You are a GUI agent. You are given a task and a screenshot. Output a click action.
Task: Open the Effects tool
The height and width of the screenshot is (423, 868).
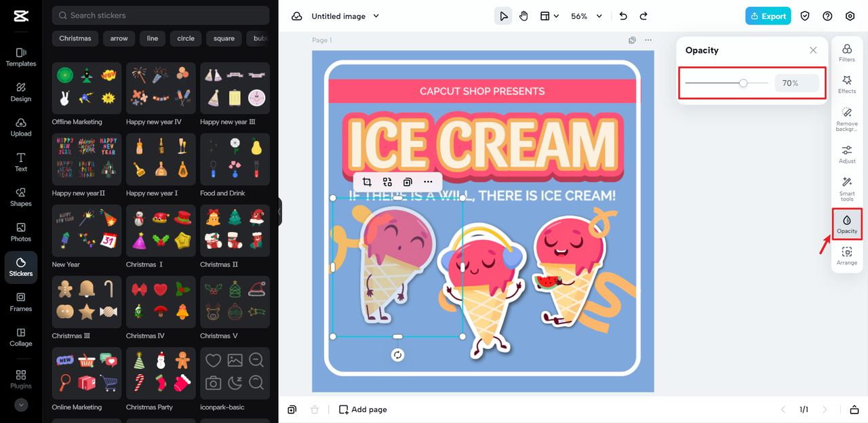click(847, 85)
